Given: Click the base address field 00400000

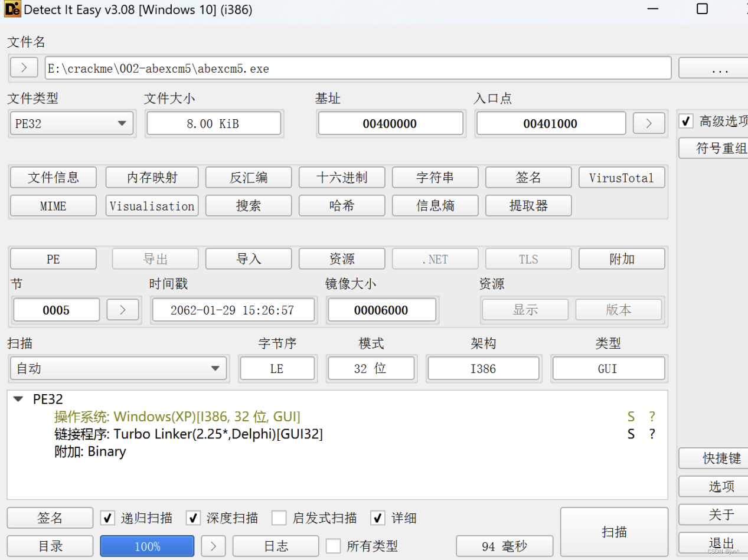Looking at the screenshot, I should coord(390,123).
